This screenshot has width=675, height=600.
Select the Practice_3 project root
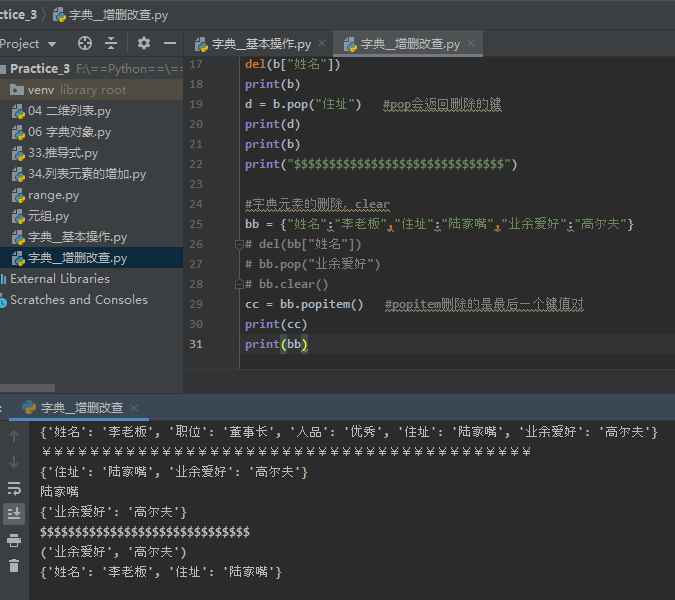click(x=91, y=68)
